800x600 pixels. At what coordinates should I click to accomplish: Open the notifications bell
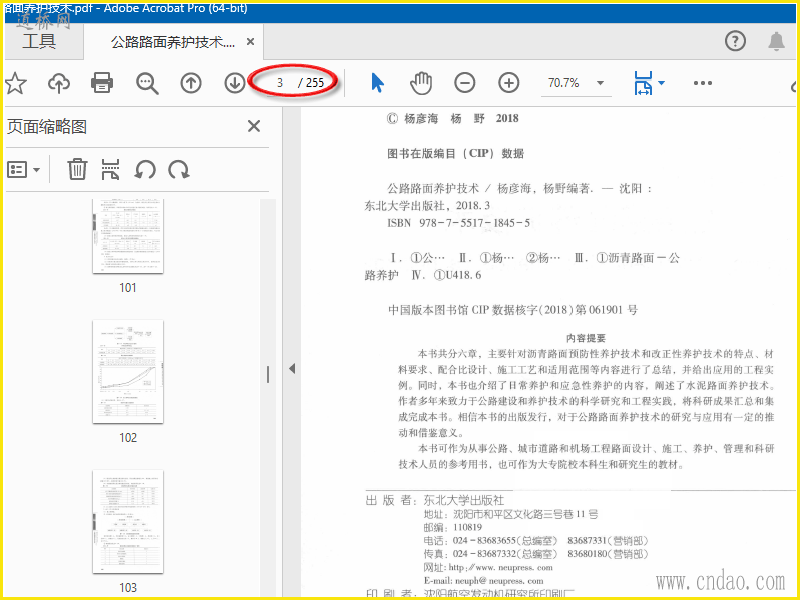[x=776, y=41]
